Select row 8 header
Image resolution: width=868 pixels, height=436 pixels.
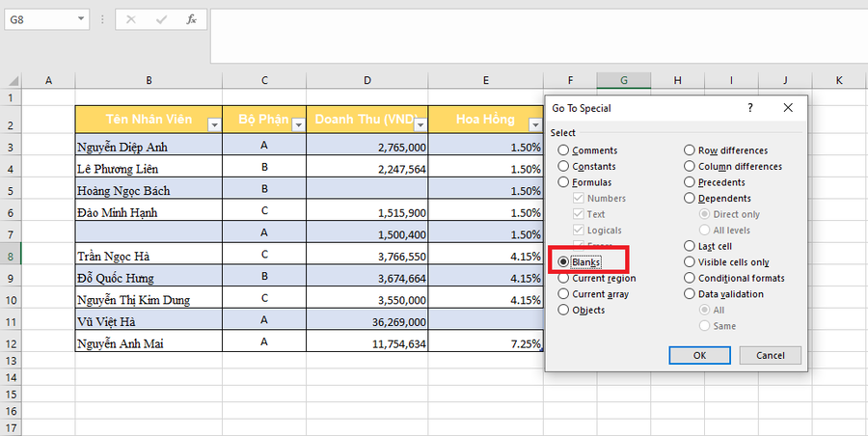tap(11, 256)
